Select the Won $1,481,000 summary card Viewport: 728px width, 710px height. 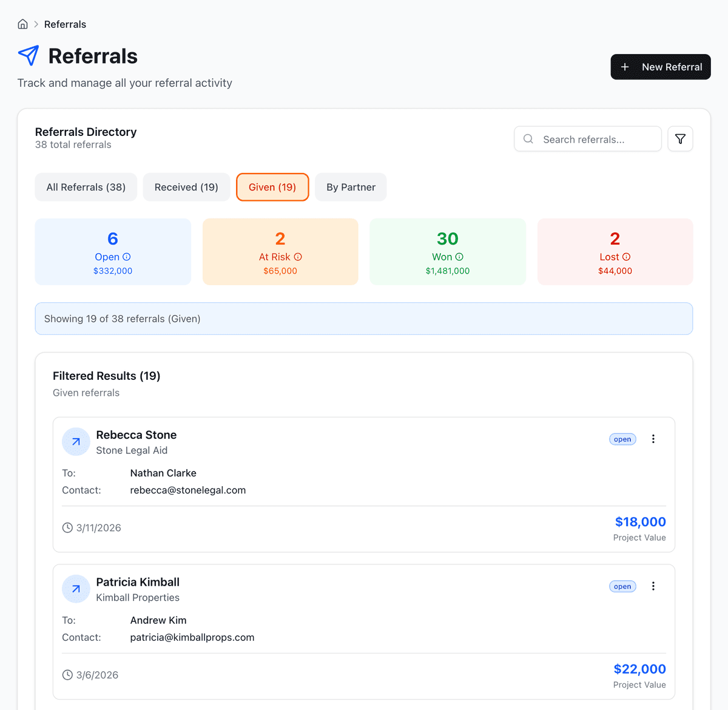(x=447, y=251)
